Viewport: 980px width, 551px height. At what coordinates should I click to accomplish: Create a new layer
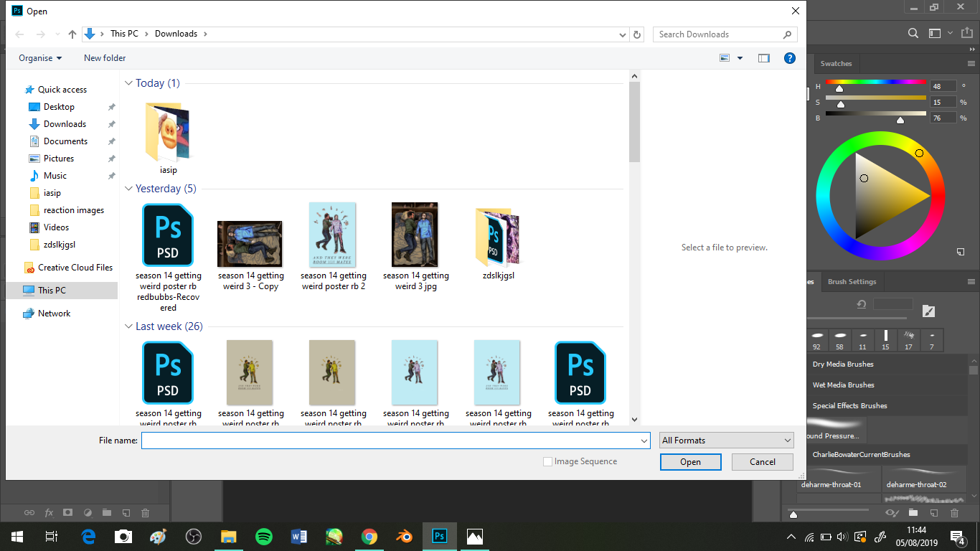tap(126, 512)
